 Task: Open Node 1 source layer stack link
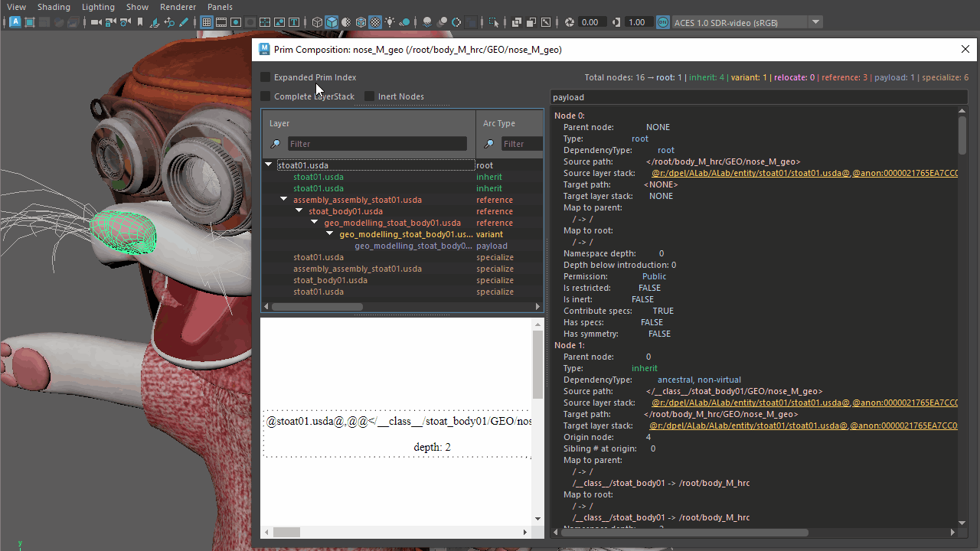[x=805, y=403]
